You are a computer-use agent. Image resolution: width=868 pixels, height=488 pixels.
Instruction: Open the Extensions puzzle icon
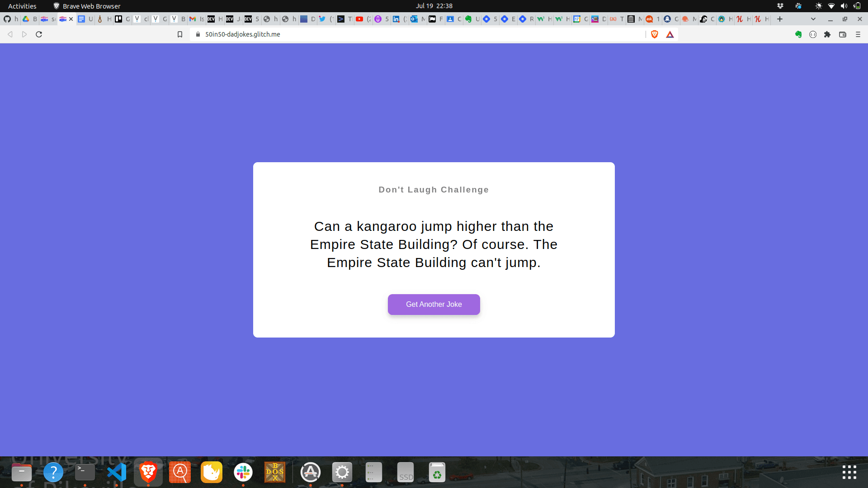tap(827, 34)
